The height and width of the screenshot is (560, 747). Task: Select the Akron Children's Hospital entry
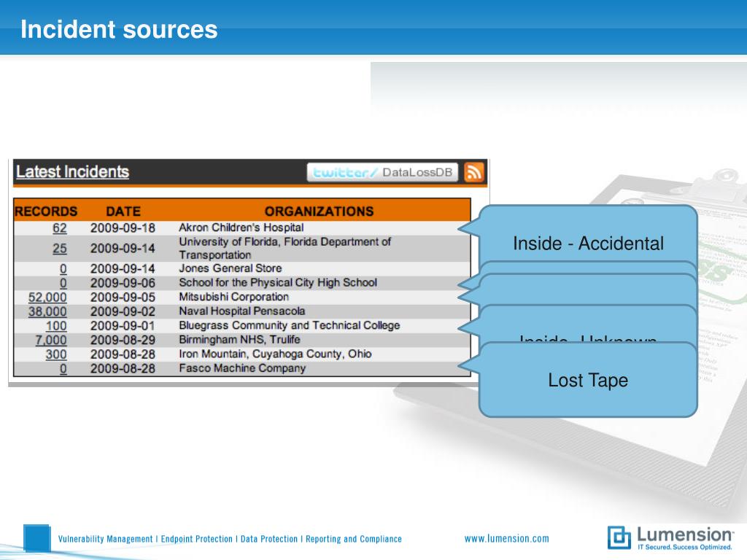click(x=241, y=227)
